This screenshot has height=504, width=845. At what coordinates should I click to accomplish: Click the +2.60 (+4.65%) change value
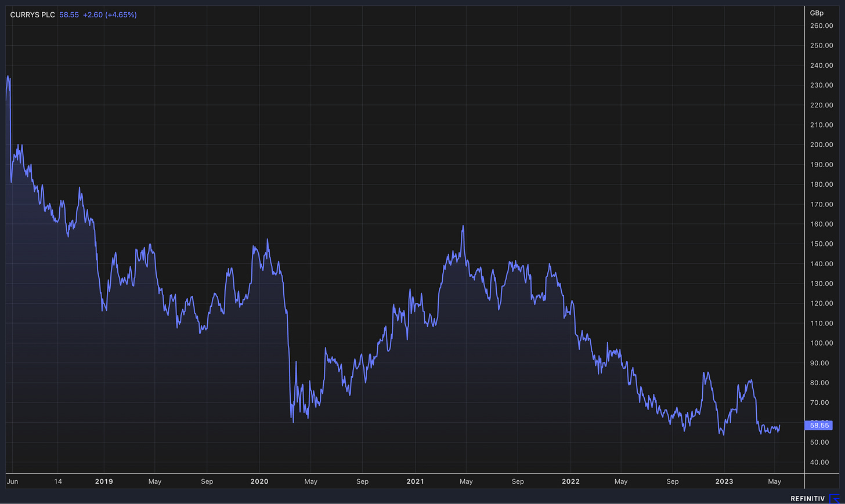click(110, 14)
